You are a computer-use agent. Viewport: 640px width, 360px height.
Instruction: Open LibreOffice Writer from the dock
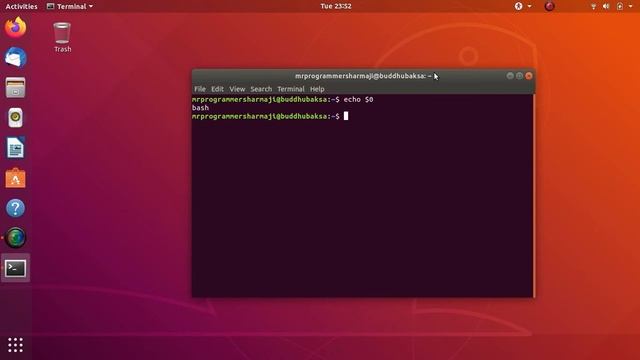tap(16, 147)
